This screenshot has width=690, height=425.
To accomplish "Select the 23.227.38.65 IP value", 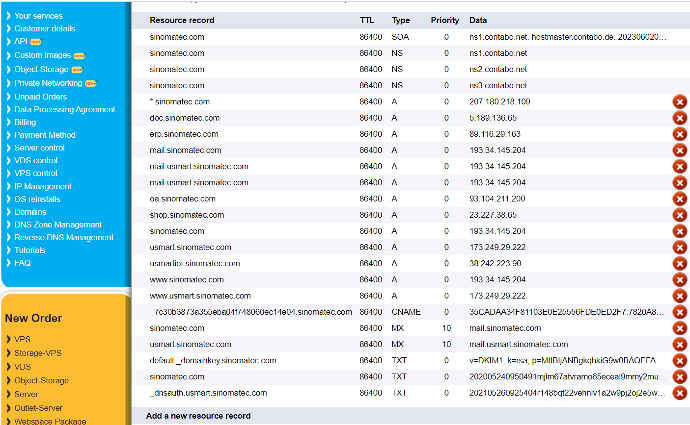I will pos(493,215).
